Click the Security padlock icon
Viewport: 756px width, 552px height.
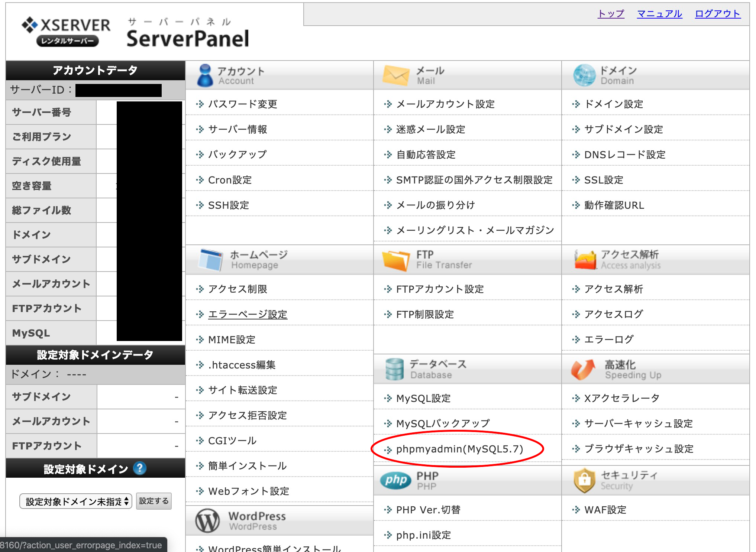[x=585, y=480]
